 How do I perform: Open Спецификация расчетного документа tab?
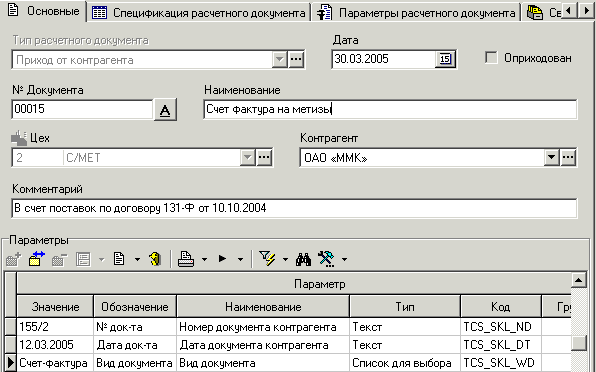tap(198, 13)
